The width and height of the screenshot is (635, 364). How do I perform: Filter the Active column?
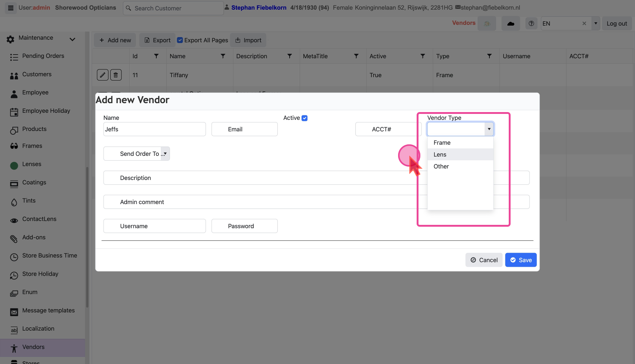423,56
